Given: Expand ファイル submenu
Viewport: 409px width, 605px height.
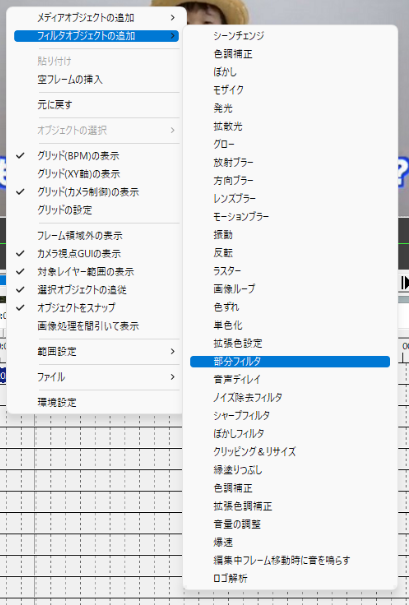Looking at the screenshot, I should [96, 377].
